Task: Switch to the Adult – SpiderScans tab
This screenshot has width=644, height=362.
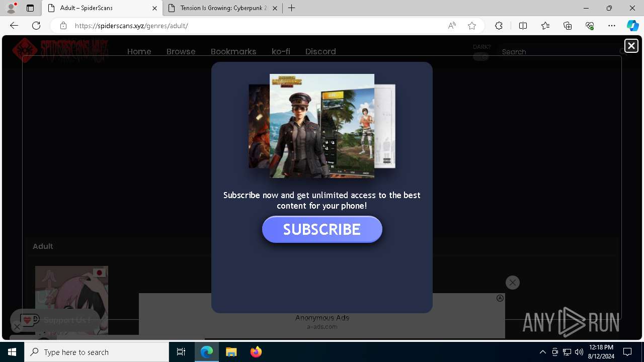Action: [x=102, y=8]
